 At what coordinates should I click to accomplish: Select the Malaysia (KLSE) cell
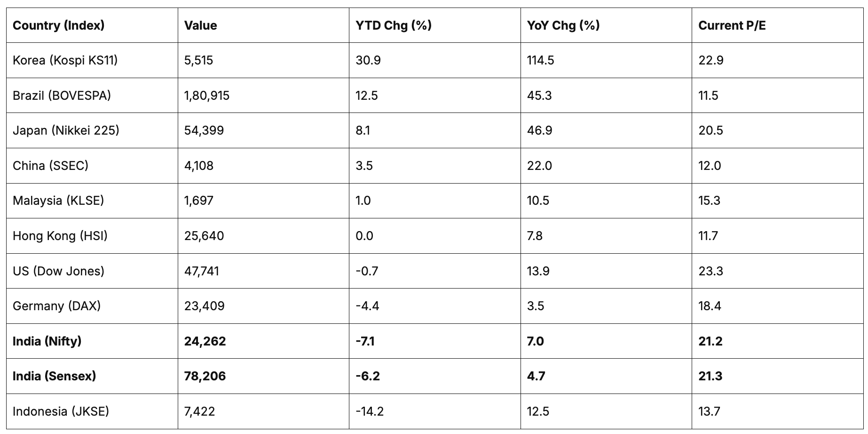point(58,201)
